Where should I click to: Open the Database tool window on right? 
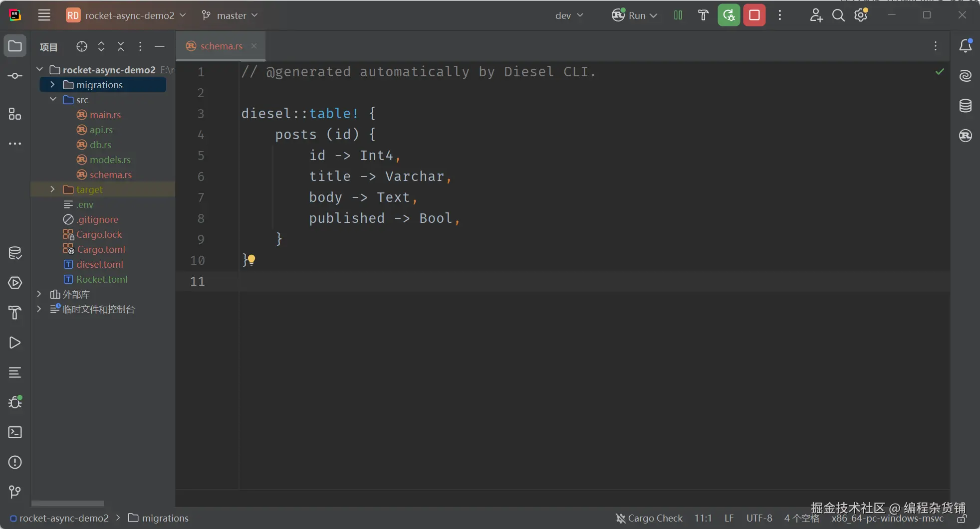pos(966,106)
